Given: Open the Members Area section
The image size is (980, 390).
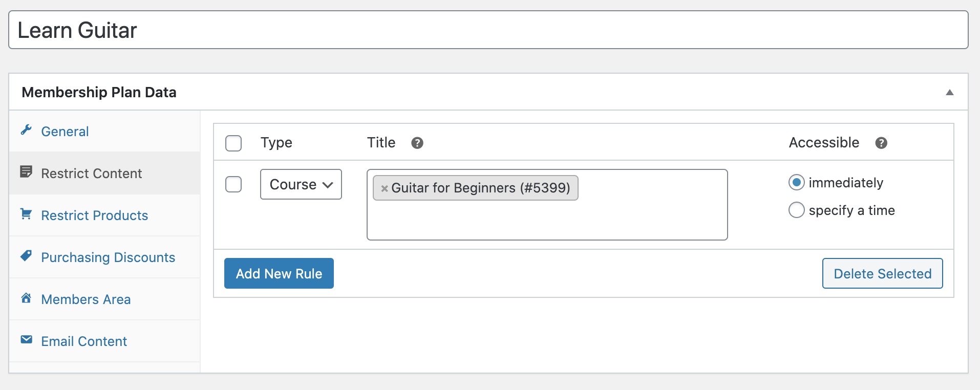Looking at the screenshot, I should (x=86, y=299).
